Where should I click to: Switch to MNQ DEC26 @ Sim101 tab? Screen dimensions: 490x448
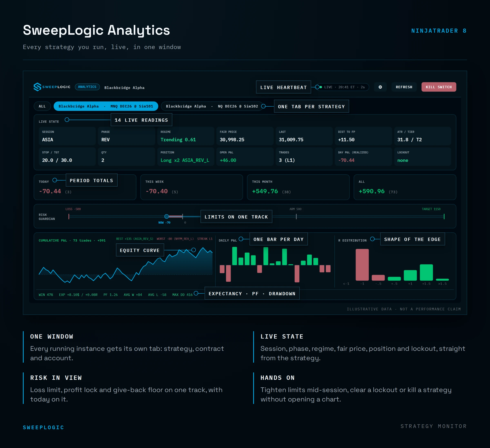coord(106,106)
